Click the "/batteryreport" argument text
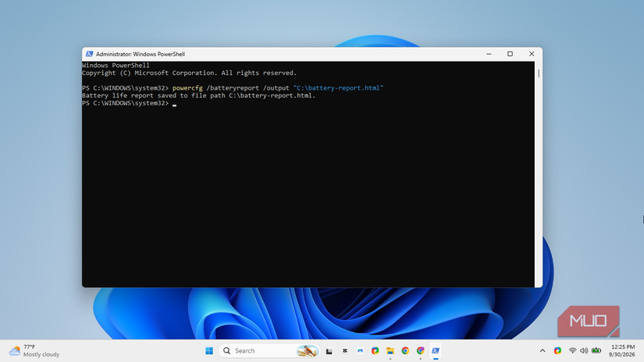Viewport: 644px width, 362px height. click(233, 88)
